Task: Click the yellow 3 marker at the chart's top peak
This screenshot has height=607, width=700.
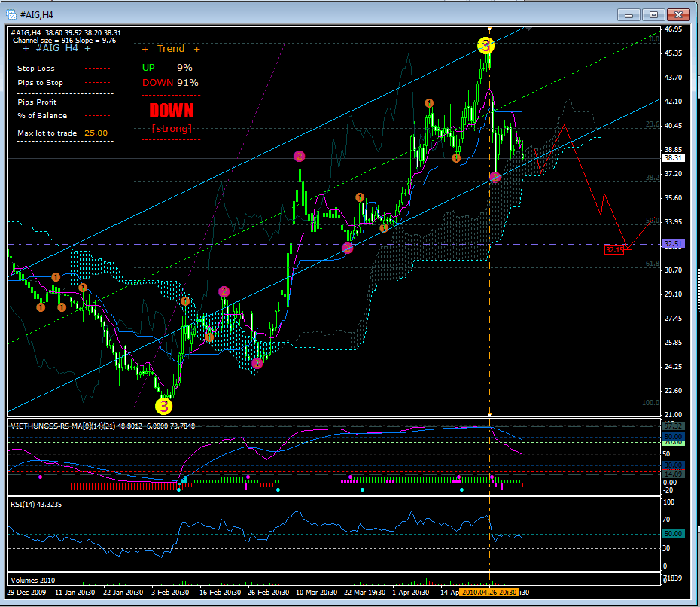Action: 485,45
